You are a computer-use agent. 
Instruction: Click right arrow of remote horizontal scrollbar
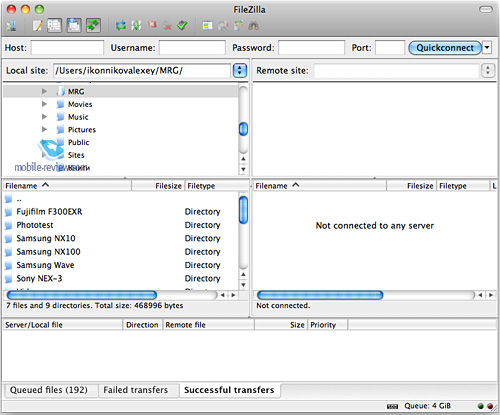point(491,295)
